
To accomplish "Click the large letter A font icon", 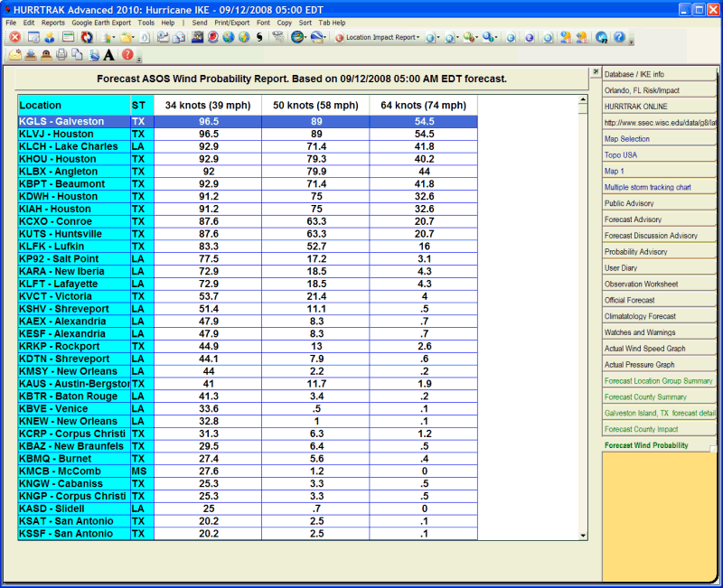I will tap(109, 54).
